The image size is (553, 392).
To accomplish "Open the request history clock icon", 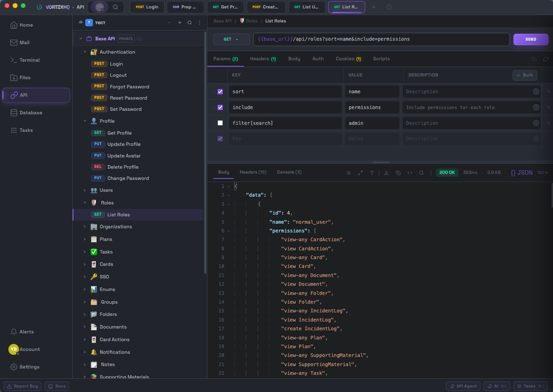I will tap(389, 7).
